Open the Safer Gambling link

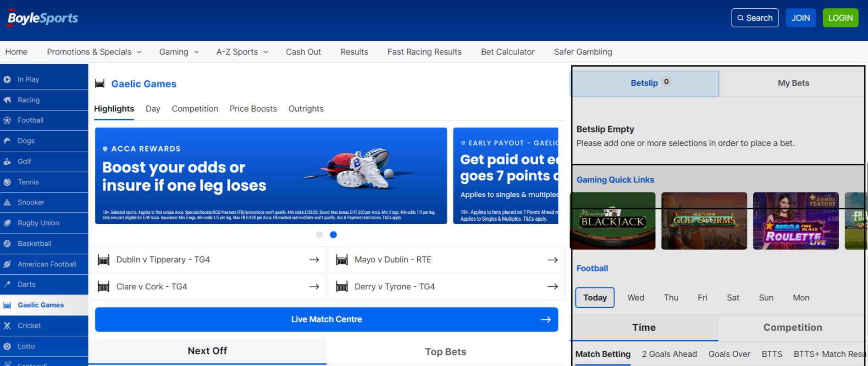click(583, 52)
